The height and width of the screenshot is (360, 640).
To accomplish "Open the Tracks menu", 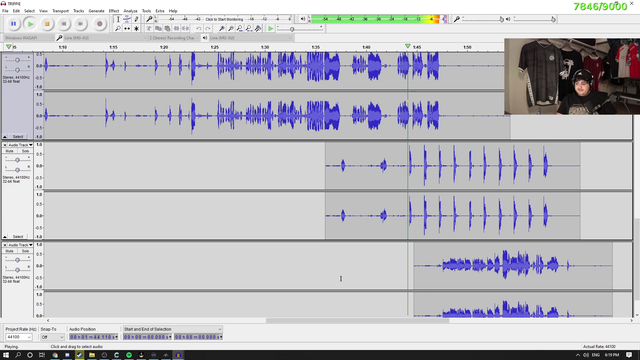I will (x=78, y=11).
